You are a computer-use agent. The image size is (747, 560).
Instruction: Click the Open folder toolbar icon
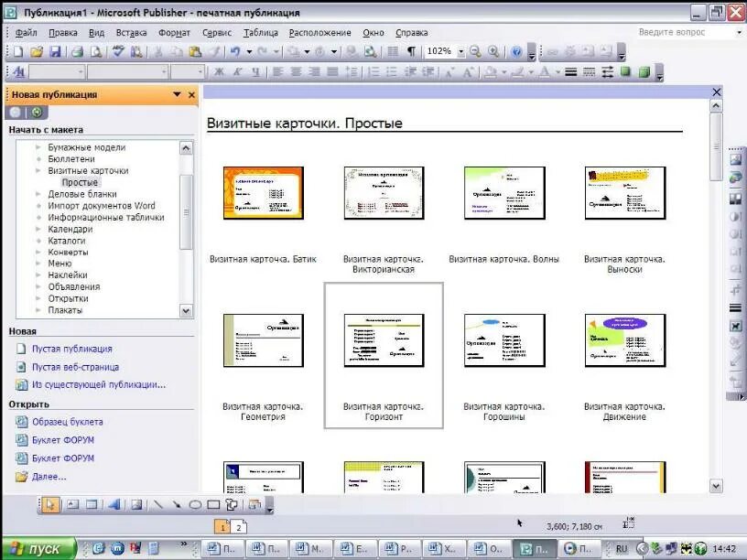click(37, 51)
